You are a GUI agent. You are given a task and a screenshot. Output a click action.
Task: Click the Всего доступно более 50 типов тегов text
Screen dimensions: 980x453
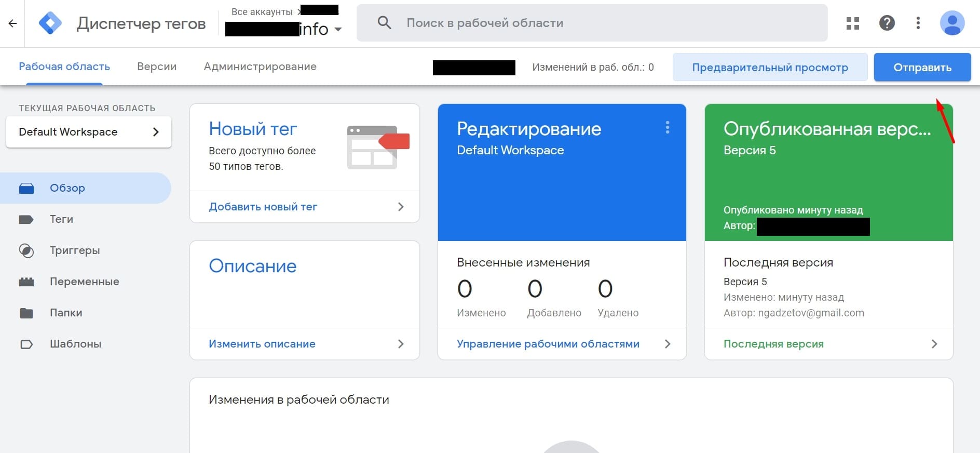coord(262,158)
